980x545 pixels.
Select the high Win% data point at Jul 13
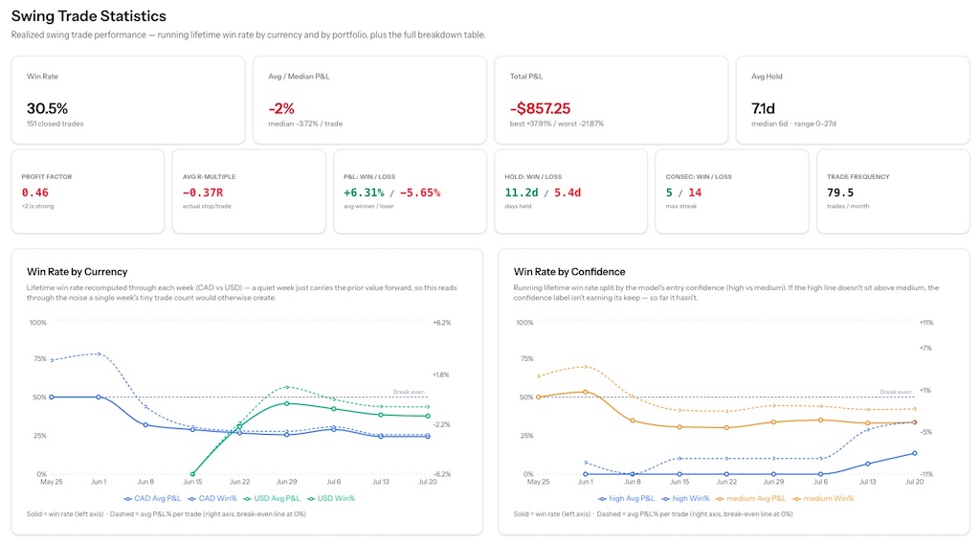coord(867,464)
